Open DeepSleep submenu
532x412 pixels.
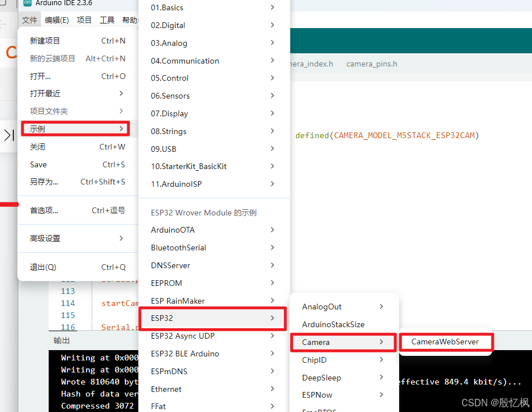[344, 378]
